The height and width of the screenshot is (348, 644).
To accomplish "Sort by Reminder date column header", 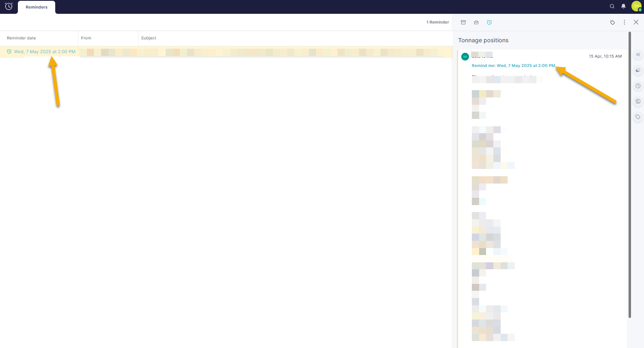I will pyautogui.click(x=22, y=38).
